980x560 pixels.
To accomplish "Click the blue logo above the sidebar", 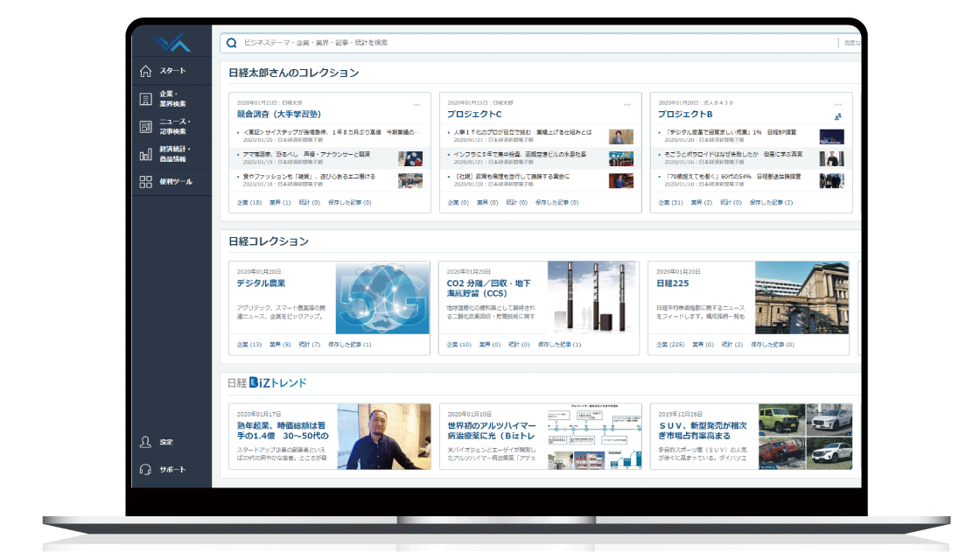I will [x=172, y=43].
